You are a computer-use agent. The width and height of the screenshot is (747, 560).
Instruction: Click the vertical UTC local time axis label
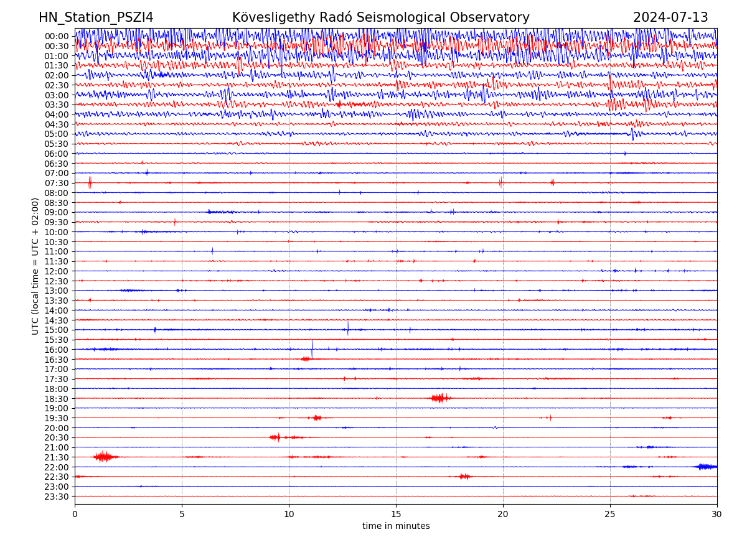[35, 266]
